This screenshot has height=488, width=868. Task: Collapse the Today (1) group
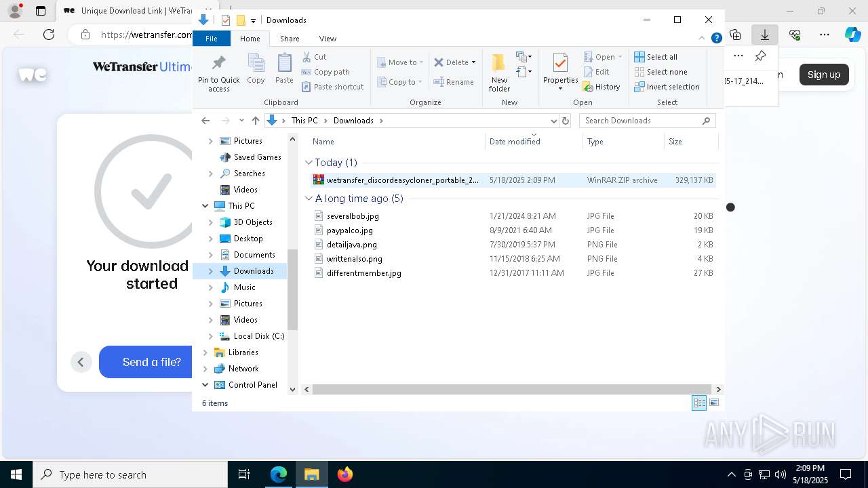tap(309, 163)
